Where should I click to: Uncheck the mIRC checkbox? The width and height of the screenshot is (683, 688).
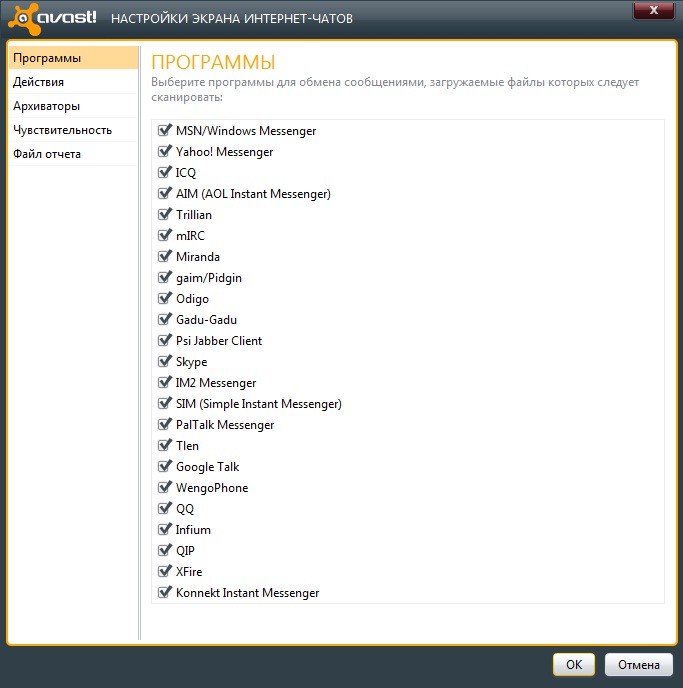pyautogui.click(x=164, y=236)
